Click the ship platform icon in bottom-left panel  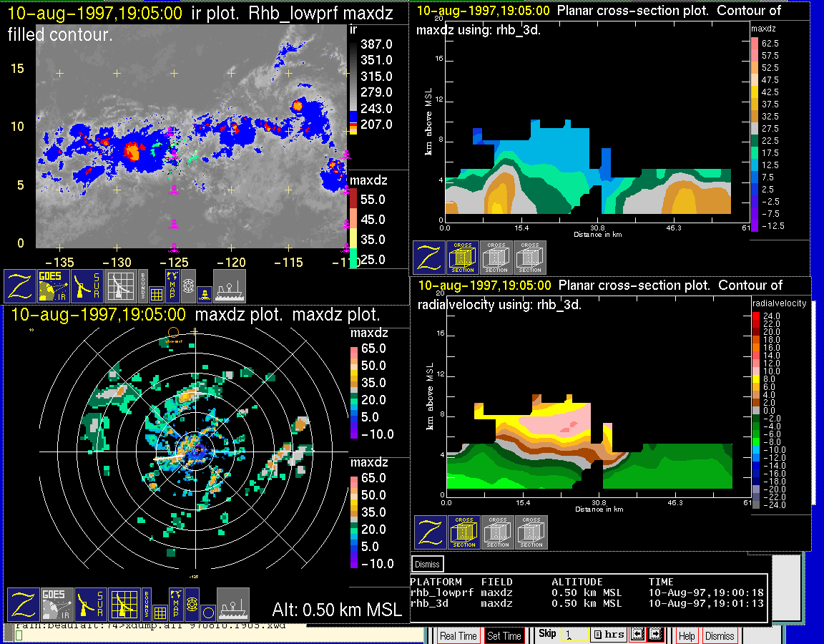point(232,605)
